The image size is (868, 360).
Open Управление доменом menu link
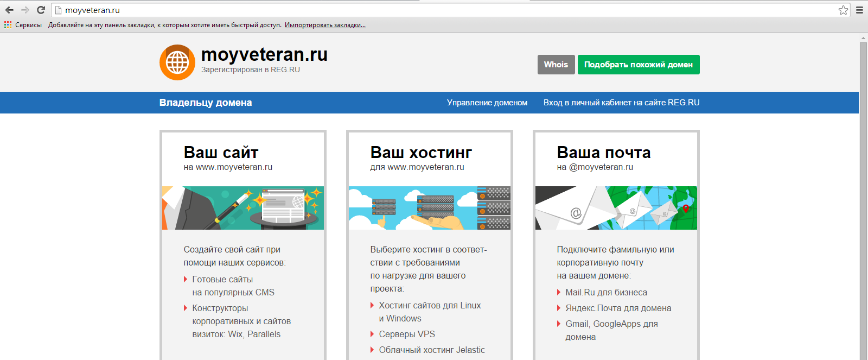click(487, 103)
